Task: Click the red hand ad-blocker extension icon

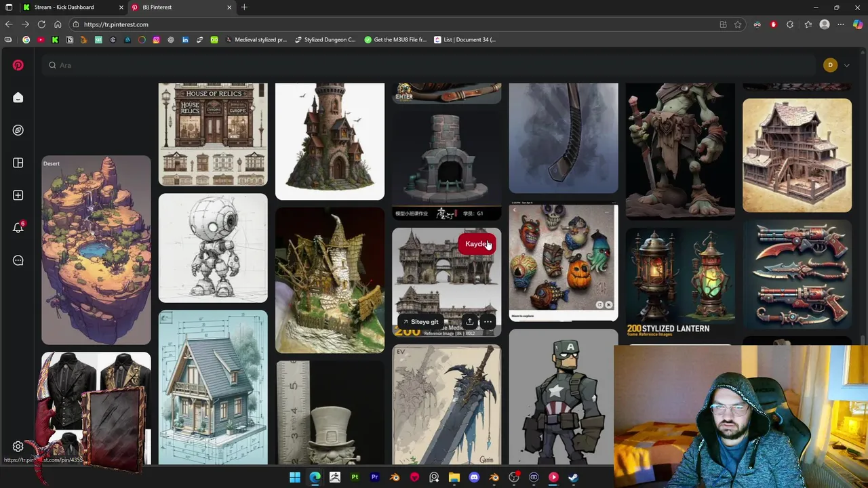Action: pyautogui.click(x=773, y=24)
